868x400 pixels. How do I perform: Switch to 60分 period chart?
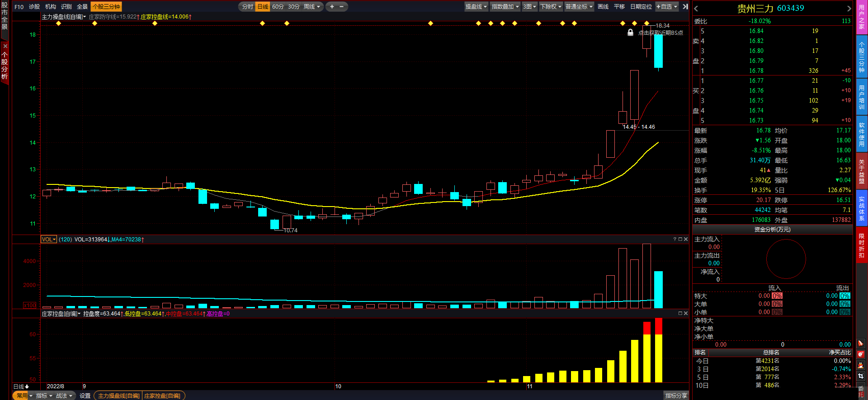(x=278, y=7)
